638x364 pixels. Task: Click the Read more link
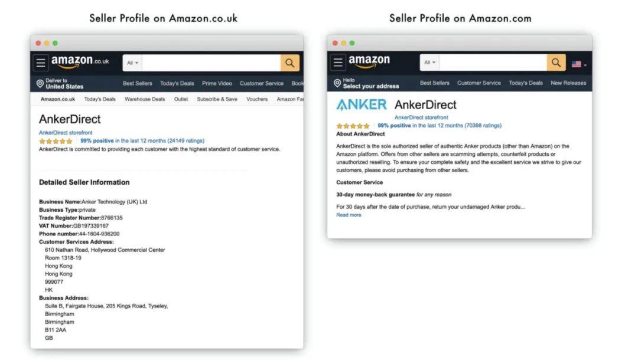click(349, 215)
